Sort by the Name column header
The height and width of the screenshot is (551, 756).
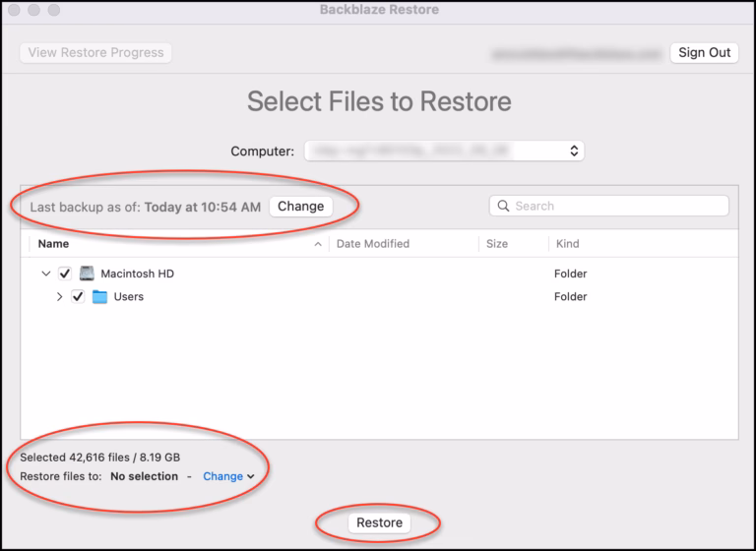coord(53,244)
